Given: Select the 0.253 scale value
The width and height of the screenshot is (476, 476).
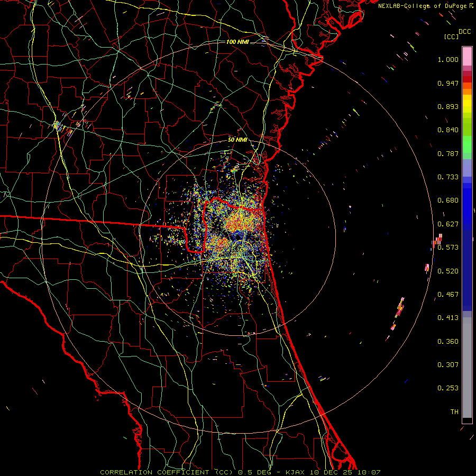Looking at the screenshot, I should (x=448, y=388).
